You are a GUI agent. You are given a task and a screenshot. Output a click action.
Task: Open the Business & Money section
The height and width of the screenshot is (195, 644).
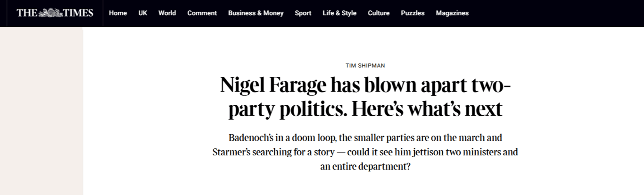click(x=256, y=13)
